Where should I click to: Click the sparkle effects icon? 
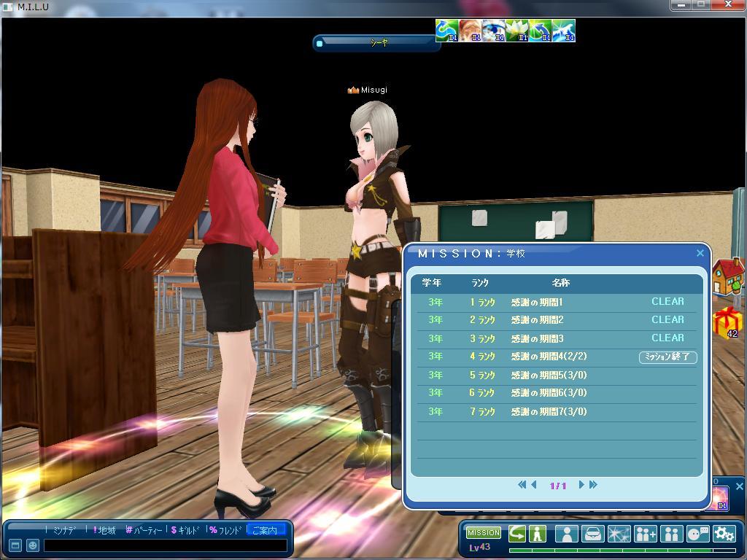[x=619, y=534]
